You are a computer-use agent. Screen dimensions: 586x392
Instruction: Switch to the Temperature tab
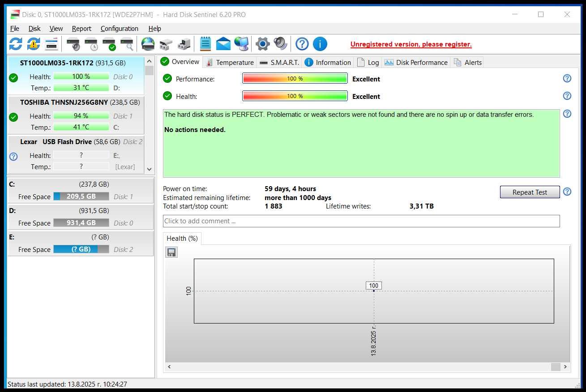tap(230, 62)
